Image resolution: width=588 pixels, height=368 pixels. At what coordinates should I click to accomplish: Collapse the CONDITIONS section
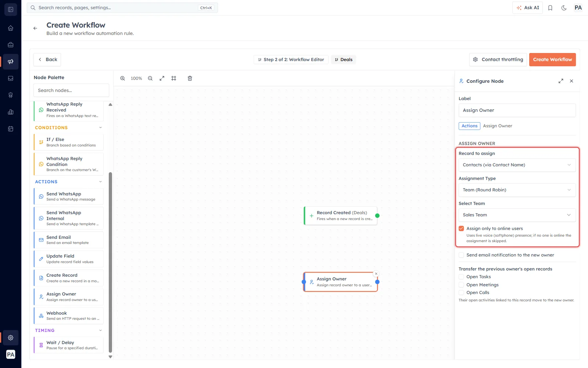(100, 128)
